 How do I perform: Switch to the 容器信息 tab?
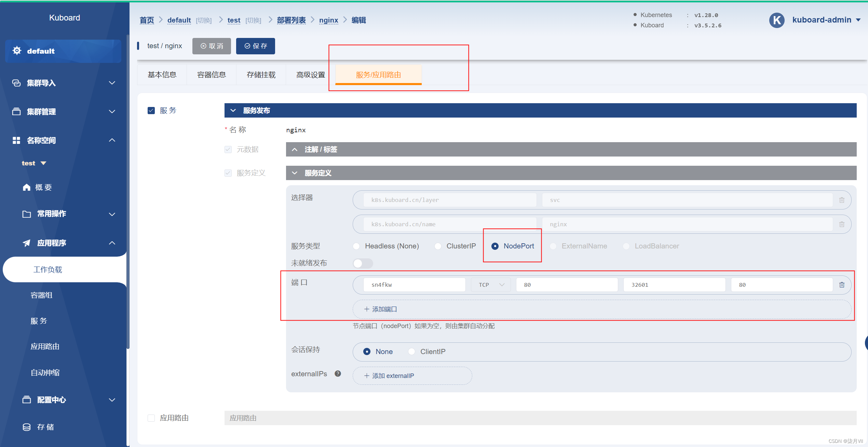[x=211, y=74]
